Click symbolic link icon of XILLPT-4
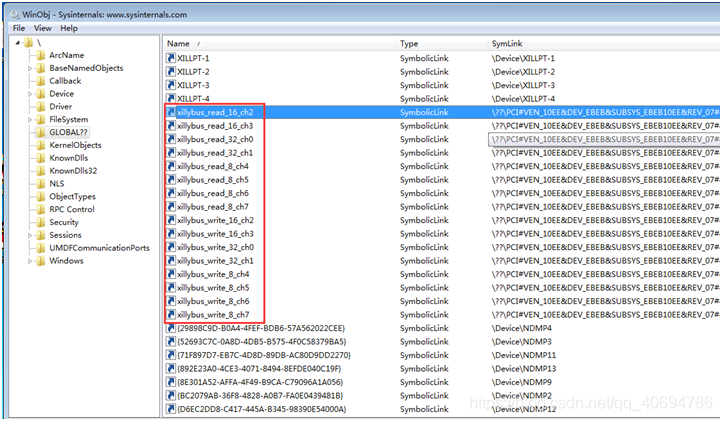Image resolution: width=722 pixels, height=421 pixels. pyautogui.click(x=171, y=99)
